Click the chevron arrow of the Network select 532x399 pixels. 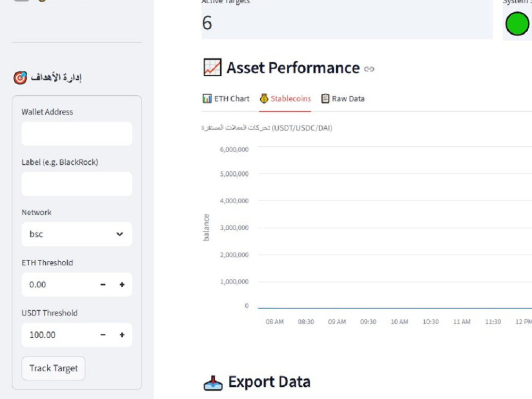click(119, 234)
